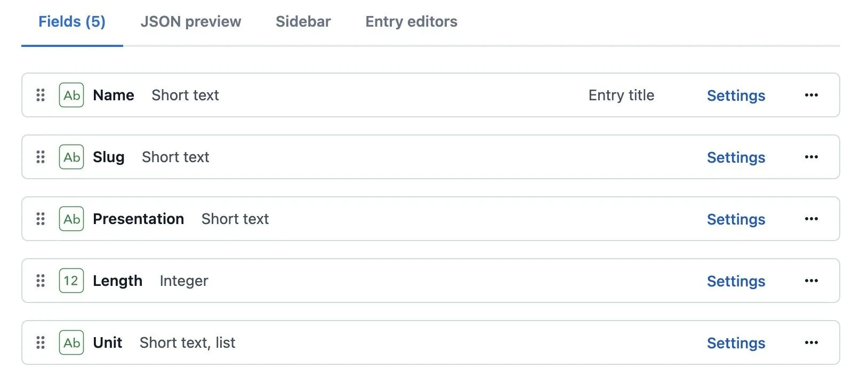The width and height of the screenshot is (868, 383).
Task: Open the three-dot menu for Presentation field
Action: click(x=811, y=219)
